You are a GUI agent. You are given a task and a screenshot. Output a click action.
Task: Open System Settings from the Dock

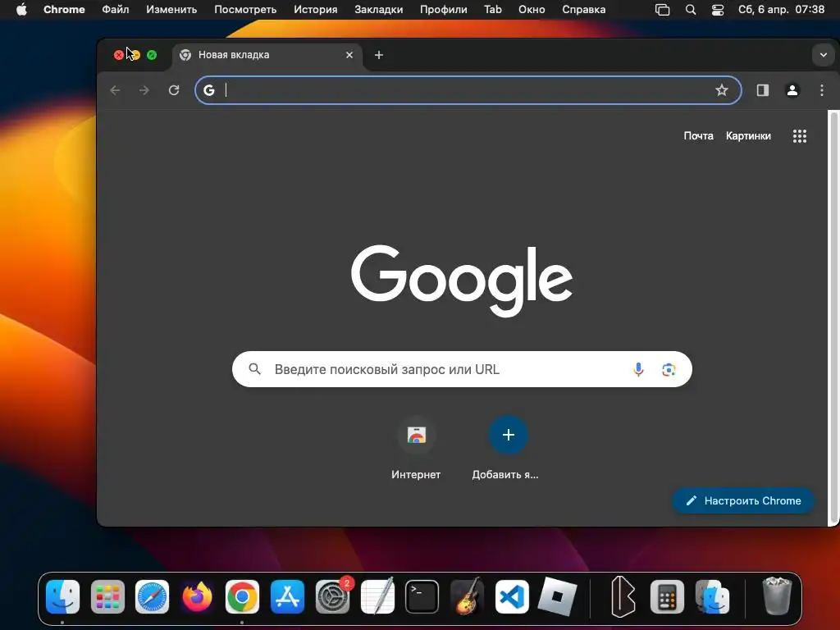point(332,597)
